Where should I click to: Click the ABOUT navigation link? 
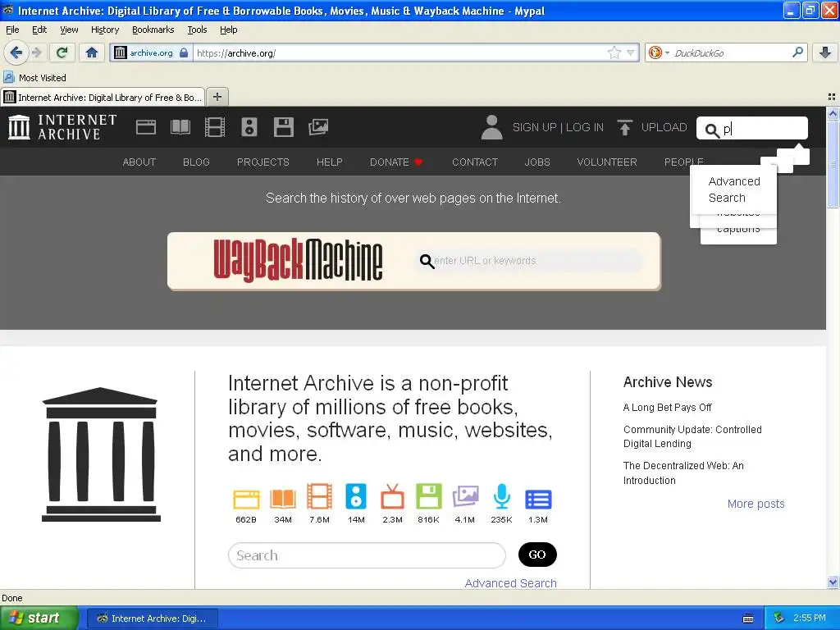pyautogui.click(x=139, y=162)
